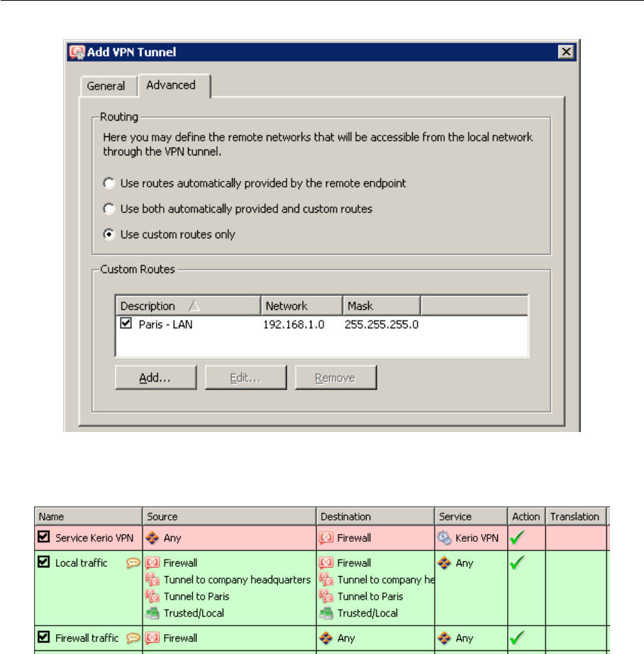This screenshot has width=644, height=654.
Task: Click the Network column header
Action: [302, 306]
